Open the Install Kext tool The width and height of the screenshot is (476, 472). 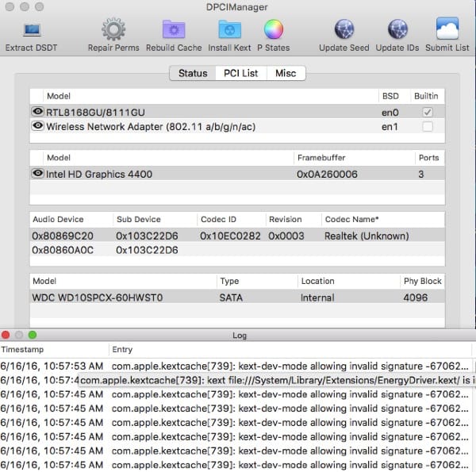[x=231, y=30]
